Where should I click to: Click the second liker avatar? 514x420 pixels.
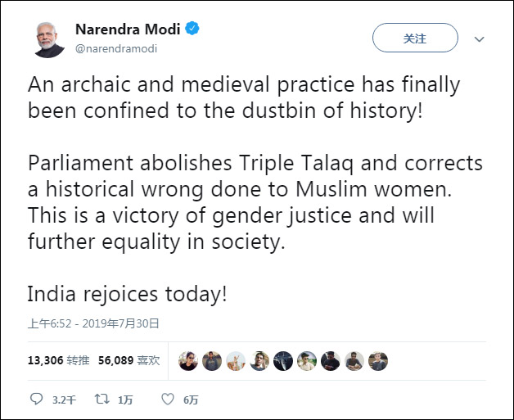click(x=212, y=360)
